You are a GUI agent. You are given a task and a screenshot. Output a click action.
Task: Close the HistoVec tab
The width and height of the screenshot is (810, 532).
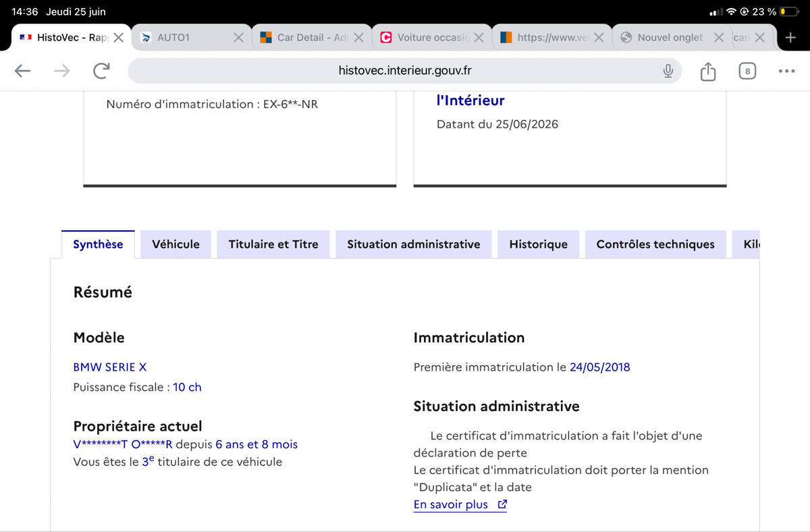[x=118, y=38]
